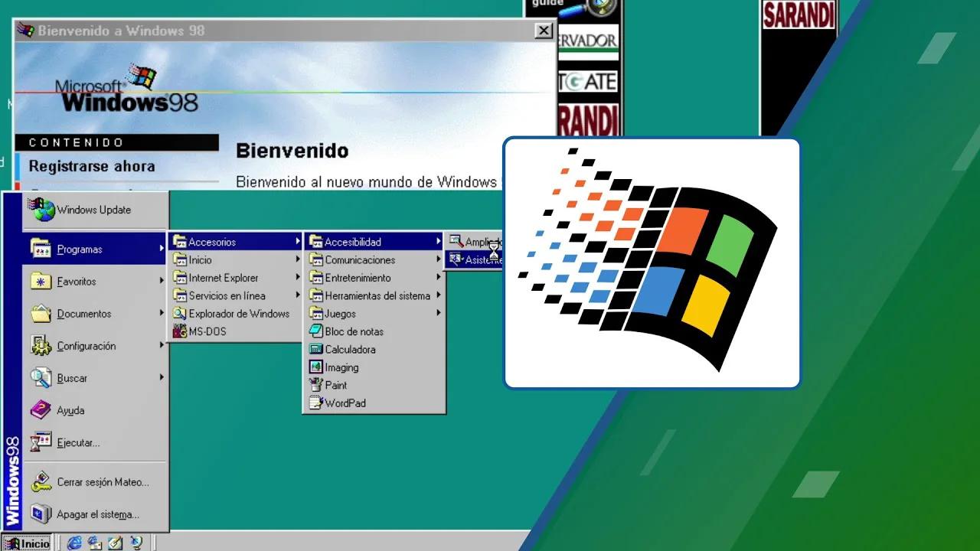Open the Comunicaciones submenu
The height and width of the screenshot is (551, 980).
tap(374, 260)
